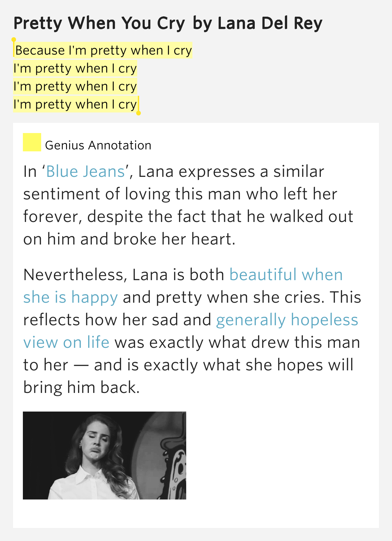Image resolution: width=392 pixels, height=541 pixels.
Task: Click the 'bring him back.' closing text
Action: point(81,388)
